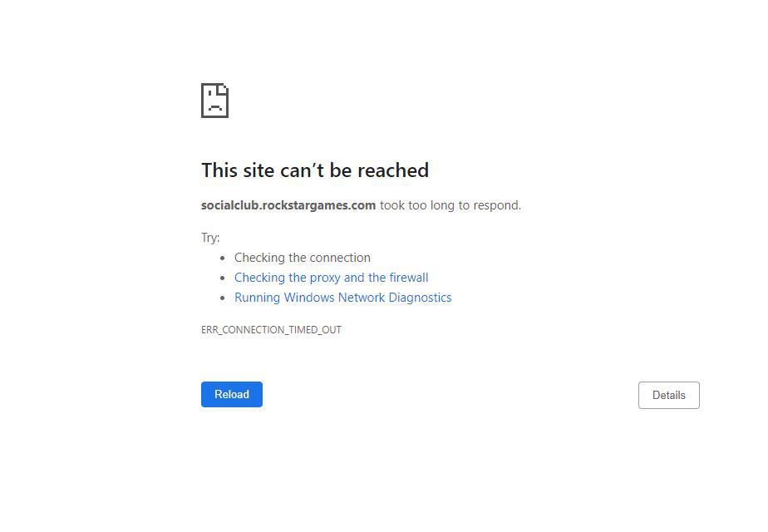Run Windows Network Diagnostics link
The width and height of the screenshot is (768, 532).
[x=342, y=298]
